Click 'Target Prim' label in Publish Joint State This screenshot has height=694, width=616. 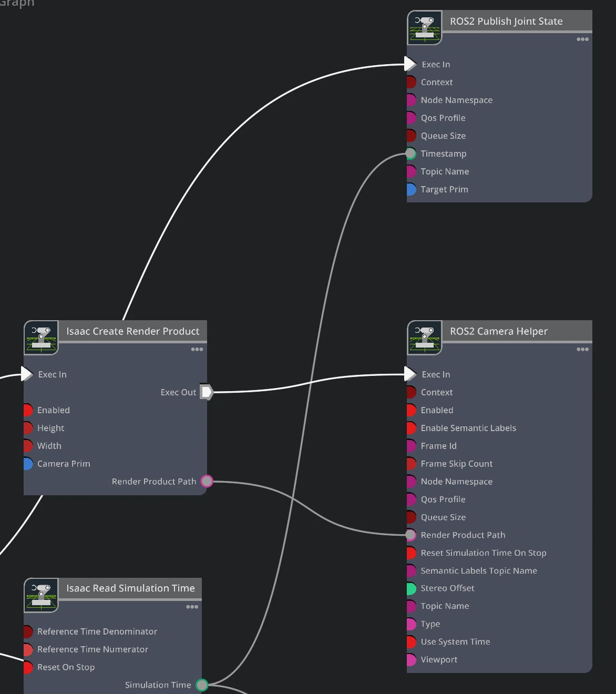[x=444, y=189]
